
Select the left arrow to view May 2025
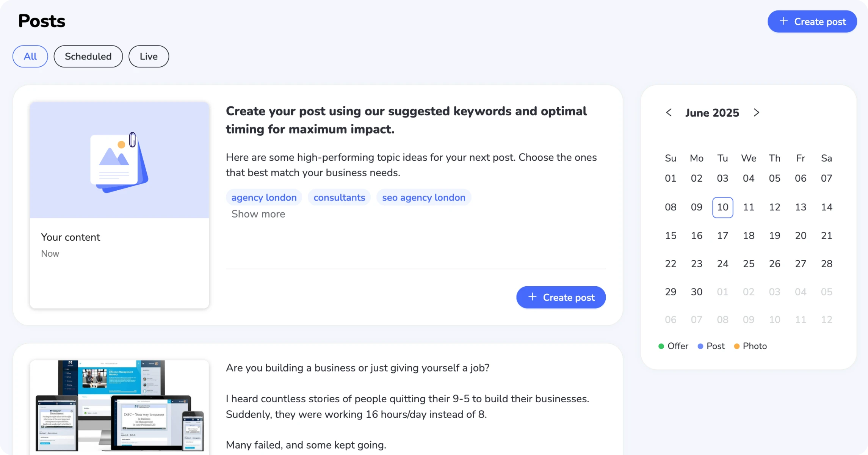click(x=668, y=113)
